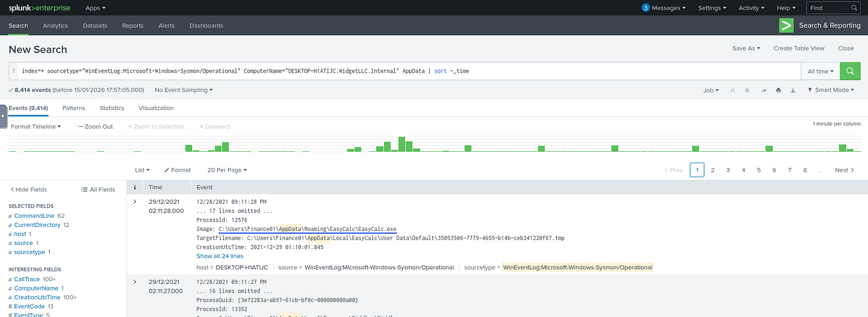Viewport: 868px width, 317px height.
Task: Open the List view dropdown
Action: pyautogui.click(x=142, y=170)
